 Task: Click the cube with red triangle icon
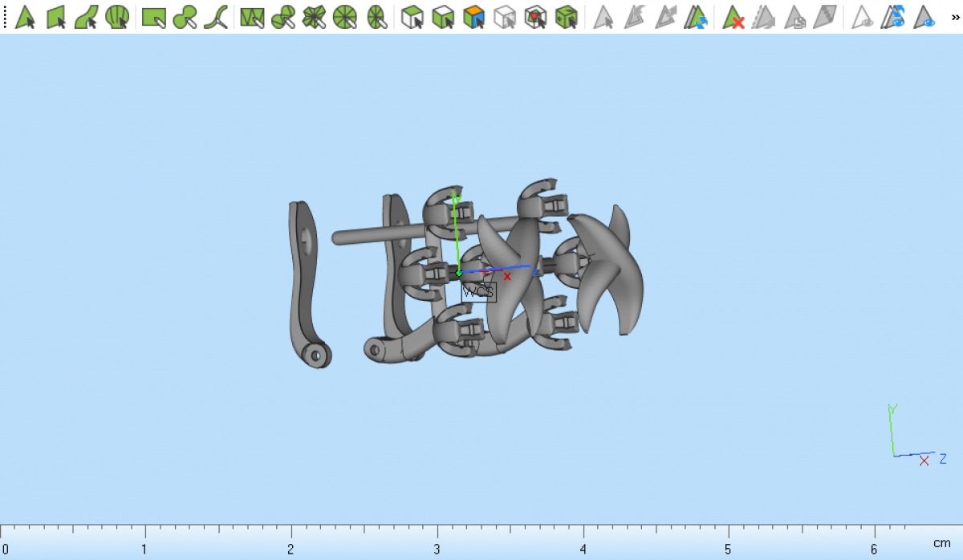point(535,17)
